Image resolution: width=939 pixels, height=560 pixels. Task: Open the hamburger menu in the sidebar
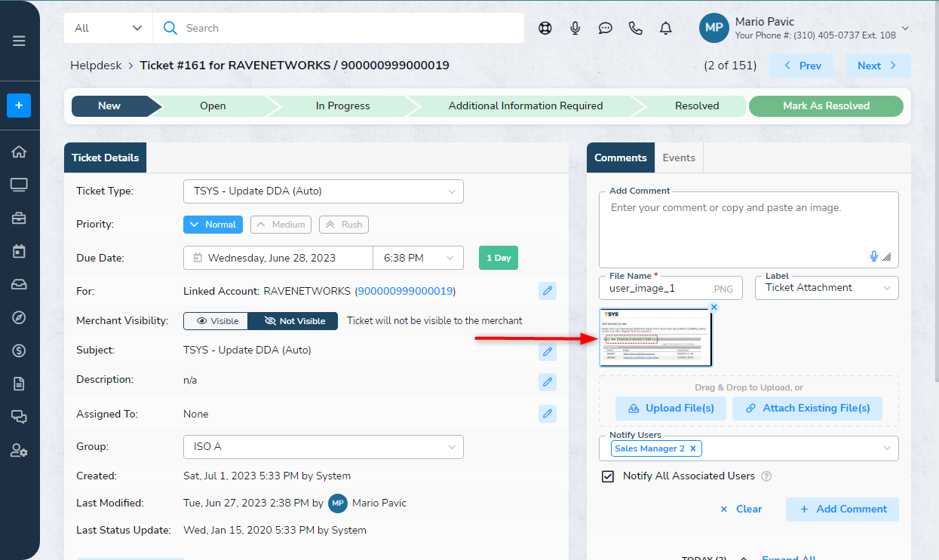pyautogui.click(x=20, y=41)
